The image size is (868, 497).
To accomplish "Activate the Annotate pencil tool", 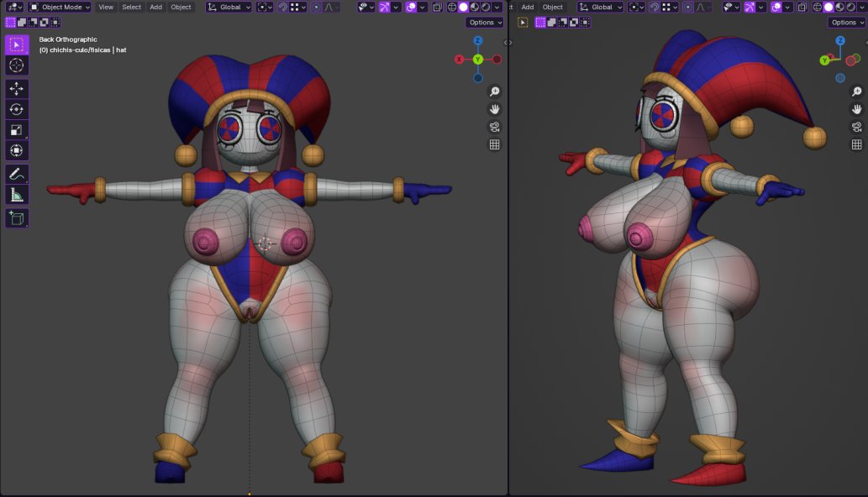I will point(17,175).
